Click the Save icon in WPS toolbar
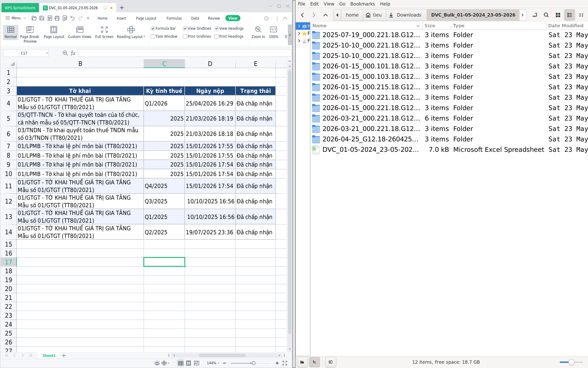588x368 pixels. click(x=42, y=18)
